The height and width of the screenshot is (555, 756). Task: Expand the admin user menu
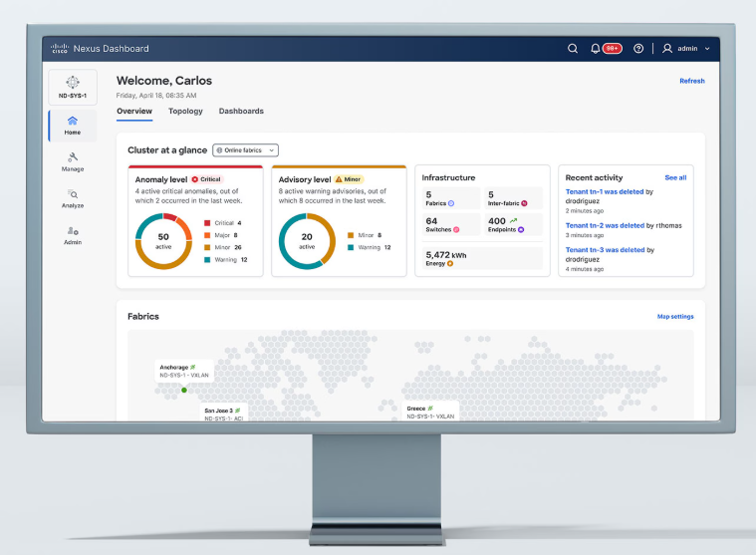click(x=687, y=48)
